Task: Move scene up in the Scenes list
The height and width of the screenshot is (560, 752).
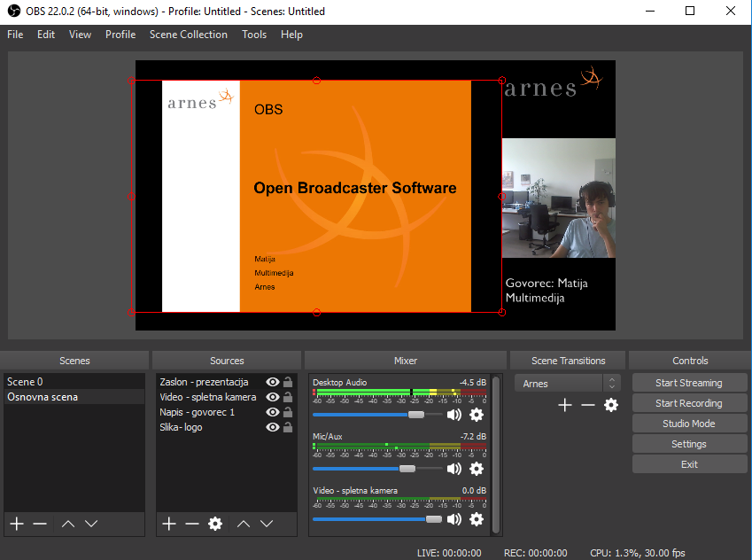Action: pos(68,524)
